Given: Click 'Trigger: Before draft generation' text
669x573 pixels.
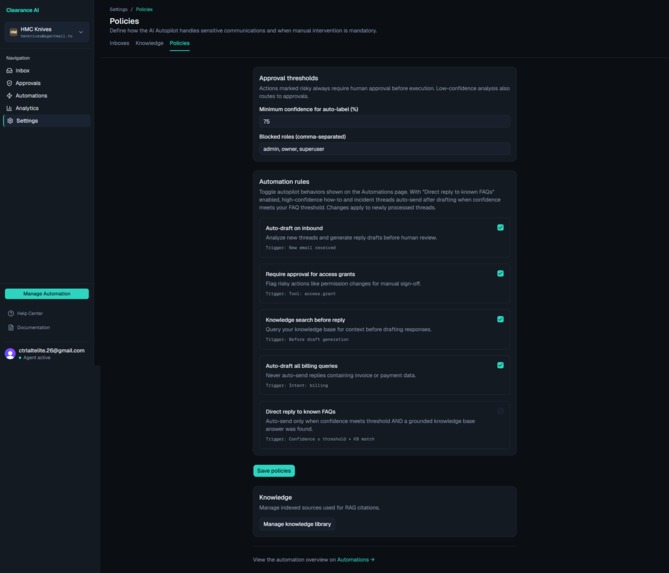Looking at the screenshot, I should (x=307, y=340).
